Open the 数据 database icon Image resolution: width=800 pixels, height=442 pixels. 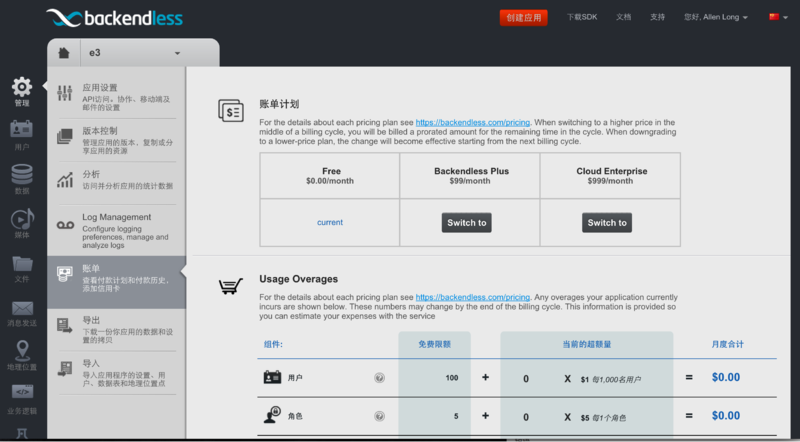coord(22,176)
